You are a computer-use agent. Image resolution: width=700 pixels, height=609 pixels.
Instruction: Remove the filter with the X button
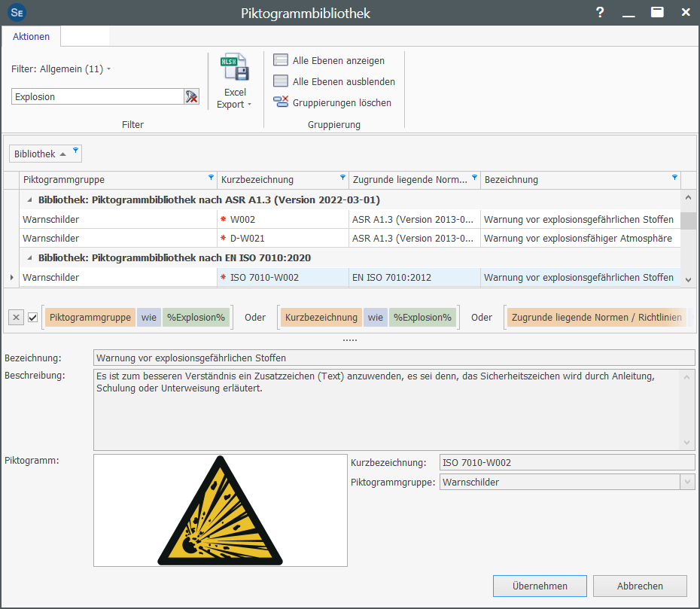coord(16,318)
